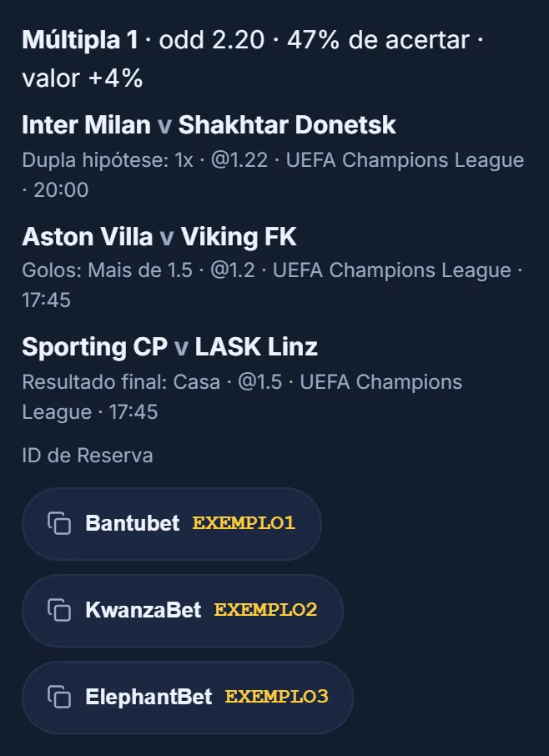
Task: Open the Inter Milan v Shakhtar Donetsk match
Action: point(209,125)
